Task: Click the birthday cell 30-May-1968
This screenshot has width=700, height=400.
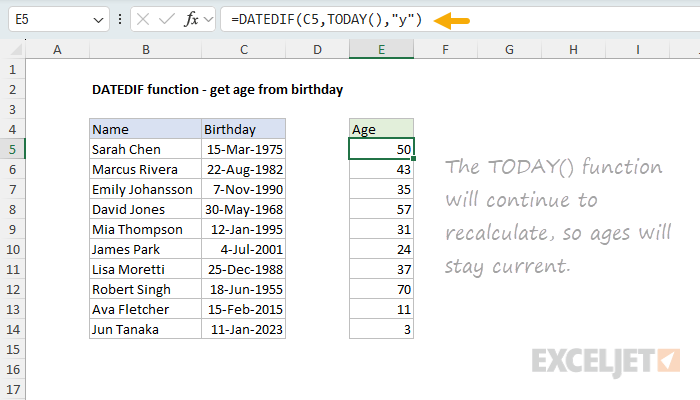Action: pos(243,209)
